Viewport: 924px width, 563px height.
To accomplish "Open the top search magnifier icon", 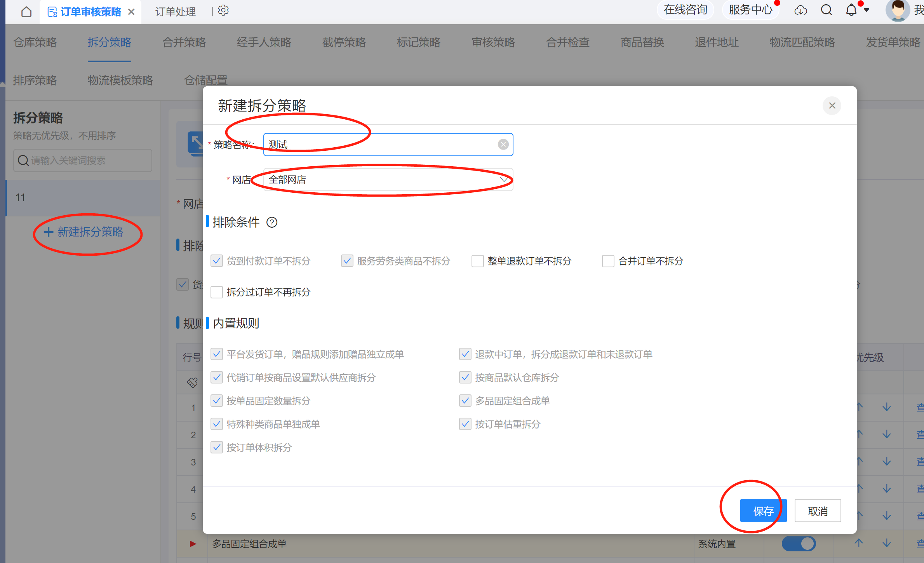I will [826, 10].
